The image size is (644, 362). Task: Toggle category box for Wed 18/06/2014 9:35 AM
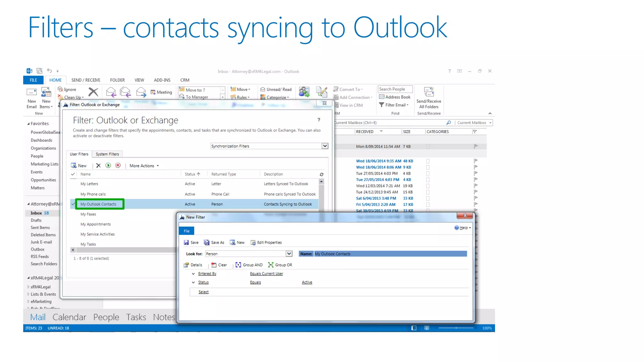tap(428, 161)
